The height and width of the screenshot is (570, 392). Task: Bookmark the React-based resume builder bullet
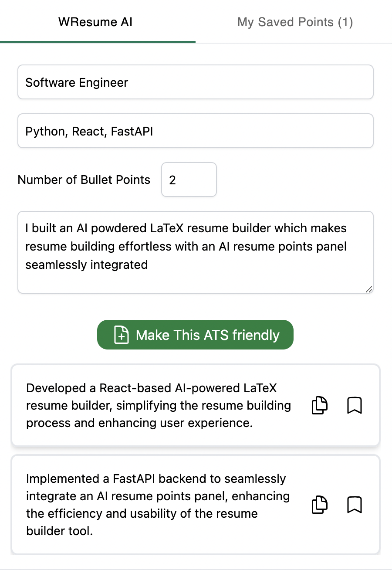click(x=355, y=405)
